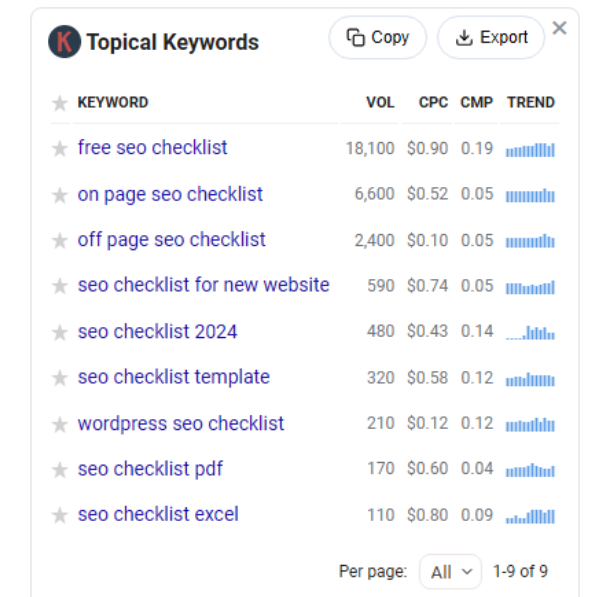Toggle the star for 'seo checklist excel'
This screenshot has height=597, width=601.
(x=60, y=515)
